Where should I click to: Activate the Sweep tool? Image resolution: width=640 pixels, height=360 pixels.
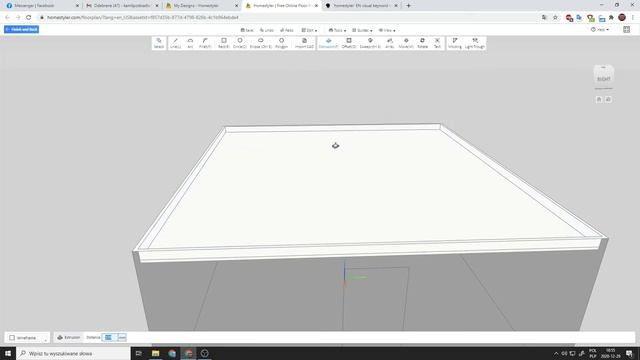click(370, 43)
